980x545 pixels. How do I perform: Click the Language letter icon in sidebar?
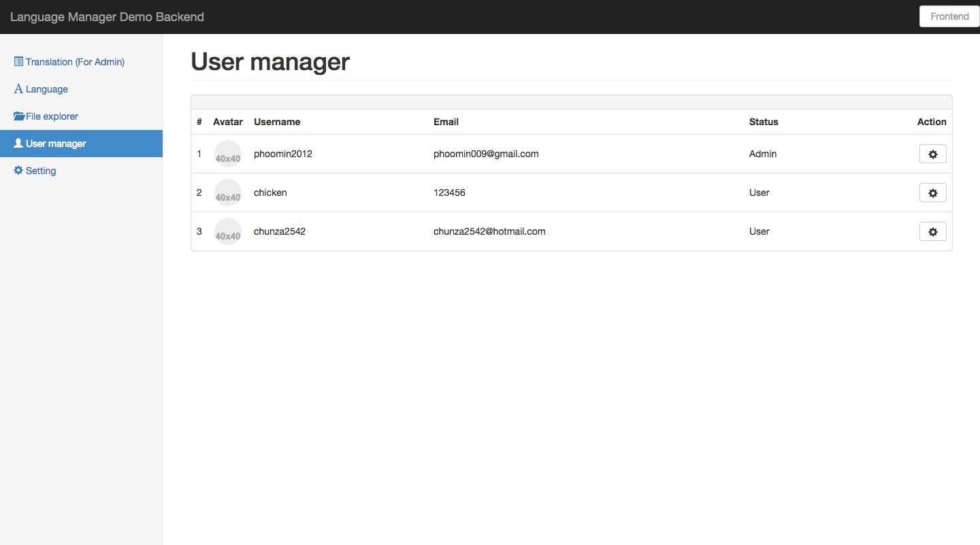(x=18, y=89)
